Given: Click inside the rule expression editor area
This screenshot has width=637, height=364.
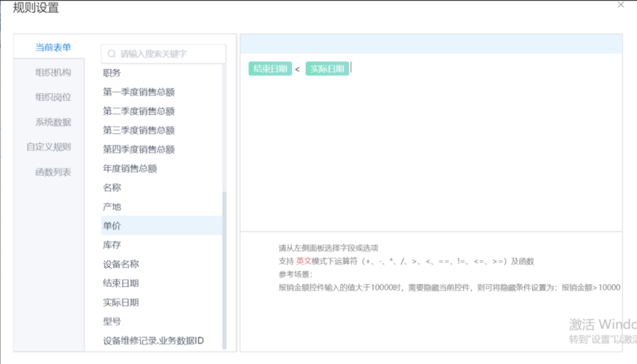Looking at the screenshot, I should (x=431, y=153).
